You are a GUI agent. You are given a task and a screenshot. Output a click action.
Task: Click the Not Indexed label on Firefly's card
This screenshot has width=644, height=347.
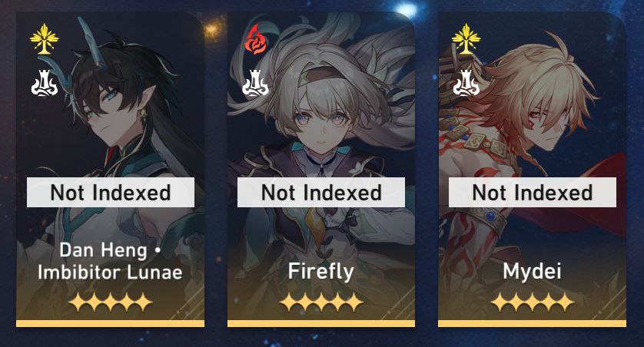(321, 193)
